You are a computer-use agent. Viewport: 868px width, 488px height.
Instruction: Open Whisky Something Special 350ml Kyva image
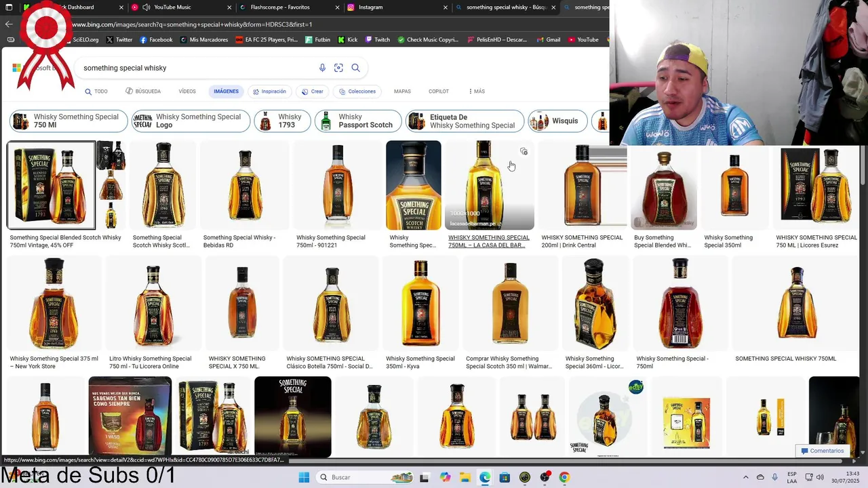420,303
